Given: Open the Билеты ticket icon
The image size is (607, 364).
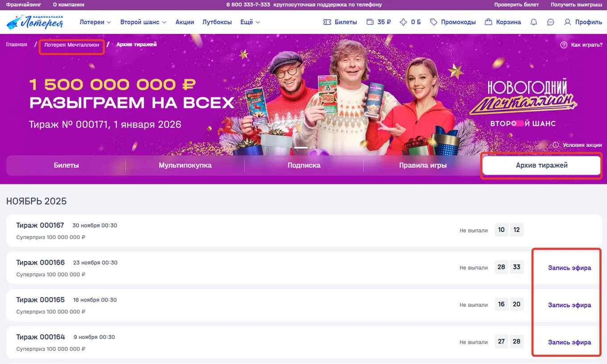Looking at the screenshot, I should [327, 22].
